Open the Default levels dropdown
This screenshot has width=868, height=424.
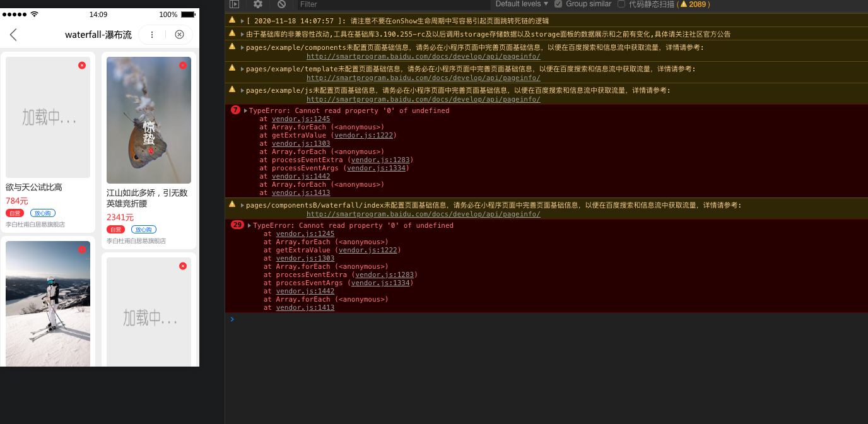[522, 4]
